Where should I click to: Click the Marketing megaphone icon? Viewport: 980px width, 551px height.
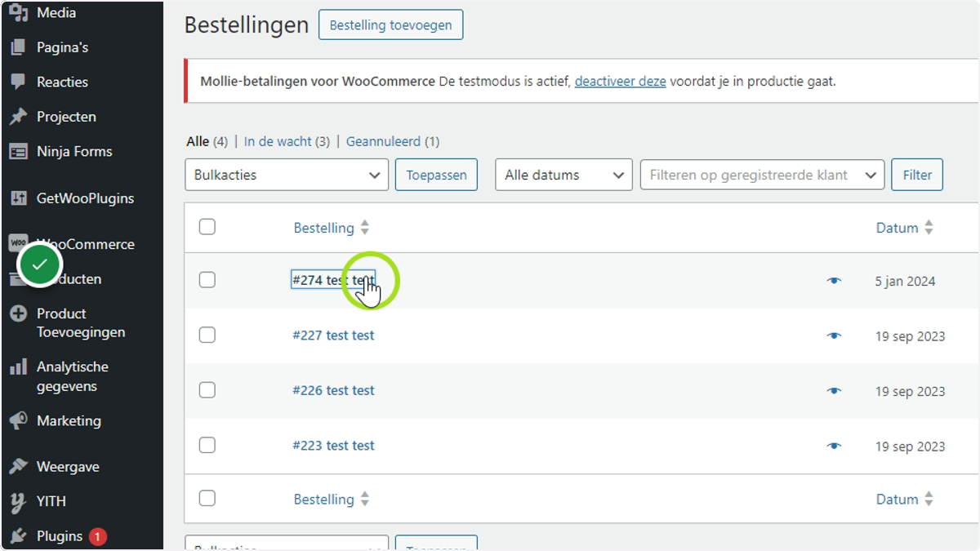[18, 420]
